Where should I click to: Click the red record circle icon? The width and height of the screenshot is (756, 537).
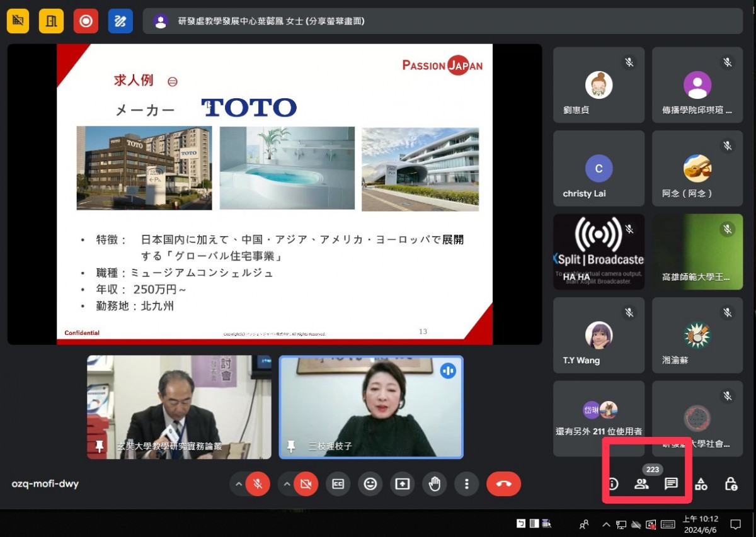tap(86, 21)
